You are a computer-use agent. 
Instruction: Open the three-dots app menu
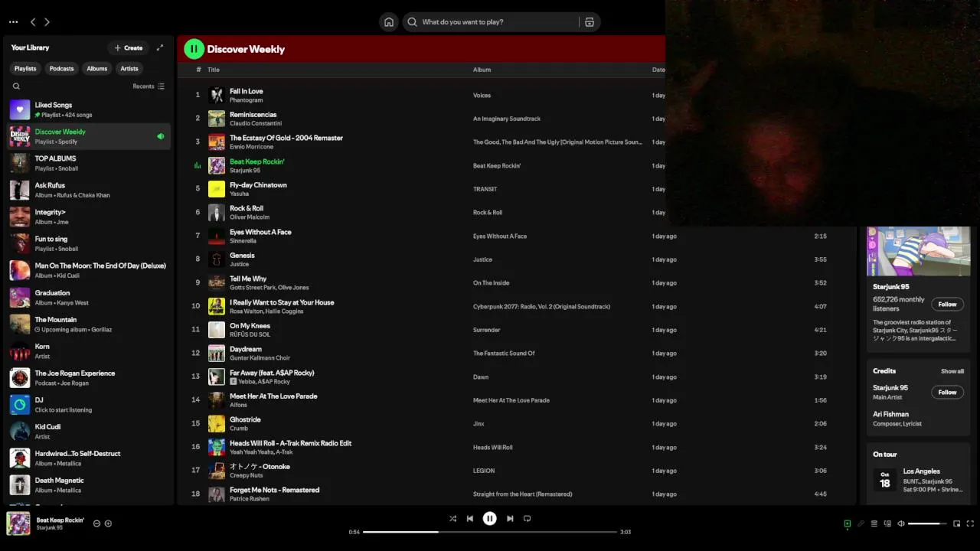point(13,22)
